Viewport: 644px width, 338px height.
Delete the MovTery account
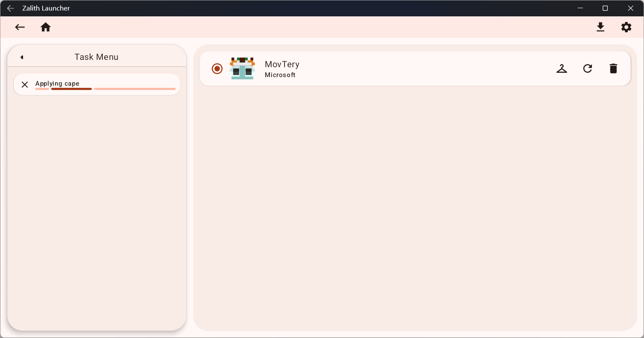[613, 68]
